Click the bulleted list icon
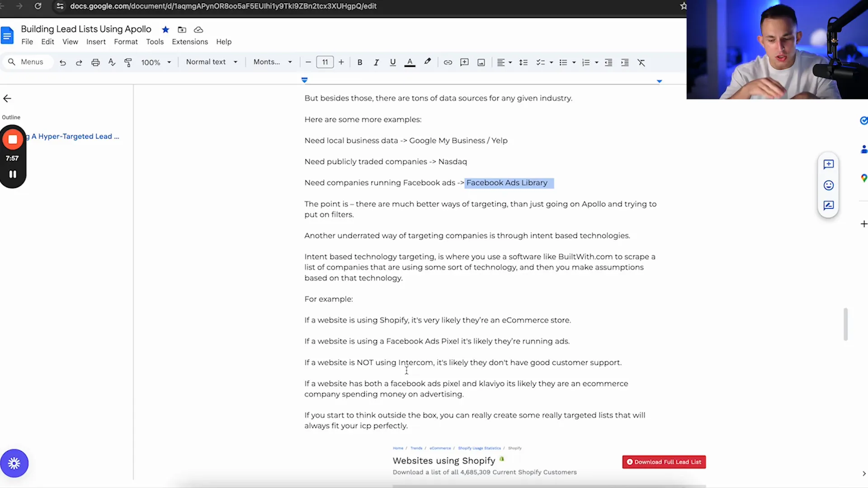 click(563, 62)
